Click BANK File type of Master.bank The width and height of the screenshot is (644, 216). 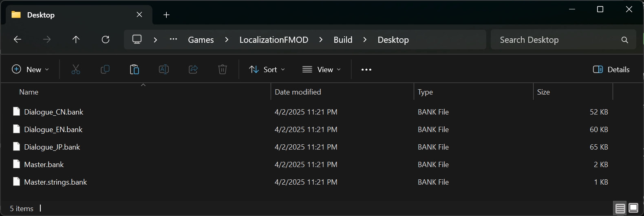[433, 164]
